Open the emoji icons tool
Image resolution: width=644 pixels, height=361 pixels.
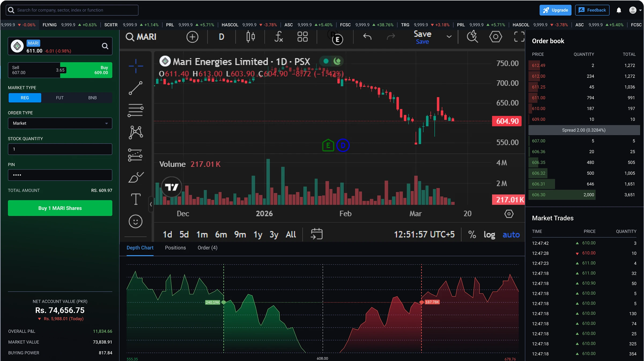(136, 222)
